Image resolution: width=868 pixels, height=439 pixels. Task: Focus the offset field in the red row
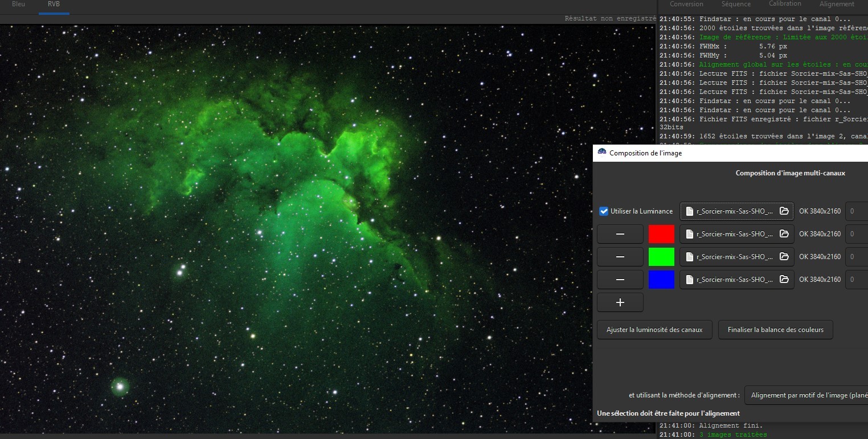[857, 234]
